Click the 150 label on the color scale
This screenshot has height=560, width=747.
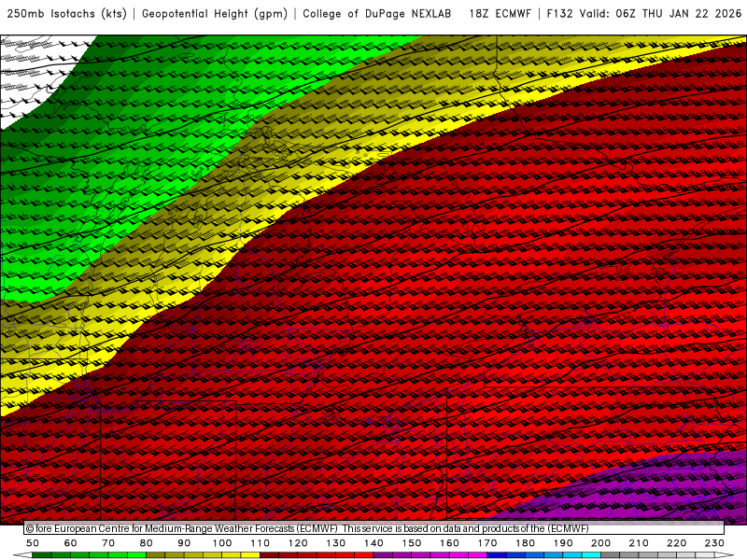point(412,543)
